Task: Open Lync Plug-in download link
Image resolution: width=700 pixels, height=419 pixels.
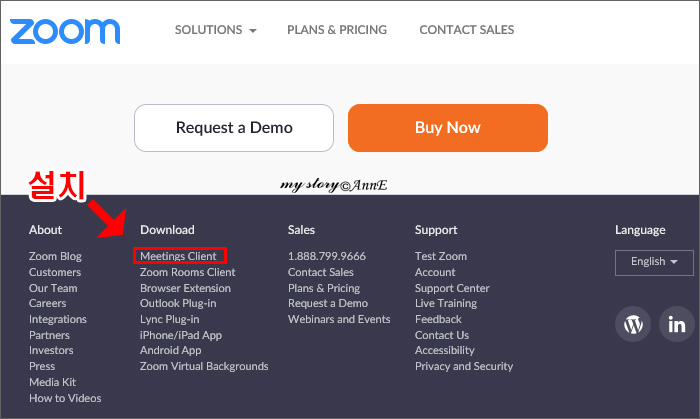Action: 170,319
